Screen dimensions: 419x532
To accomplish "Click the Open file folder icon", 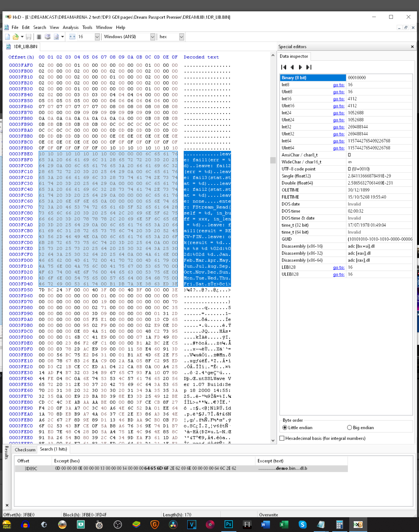I will [x=16, y=37].
